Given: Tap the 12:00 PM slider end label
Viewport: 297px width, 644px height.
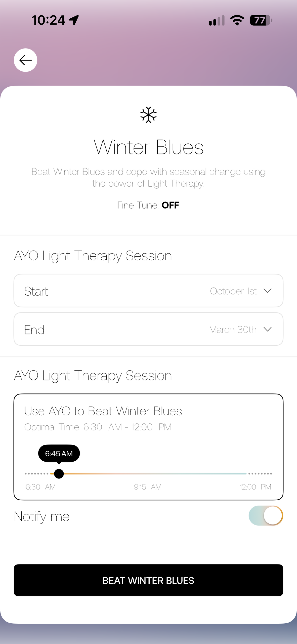Looking at the screenshot, I should click(x=255, y=487).
